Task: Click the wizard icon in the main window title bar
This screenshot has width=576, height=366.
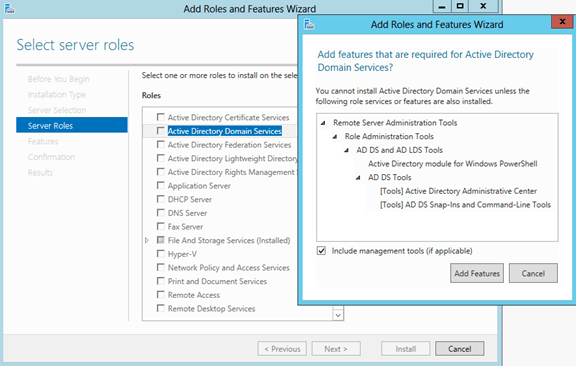Action: pos(9,8)
